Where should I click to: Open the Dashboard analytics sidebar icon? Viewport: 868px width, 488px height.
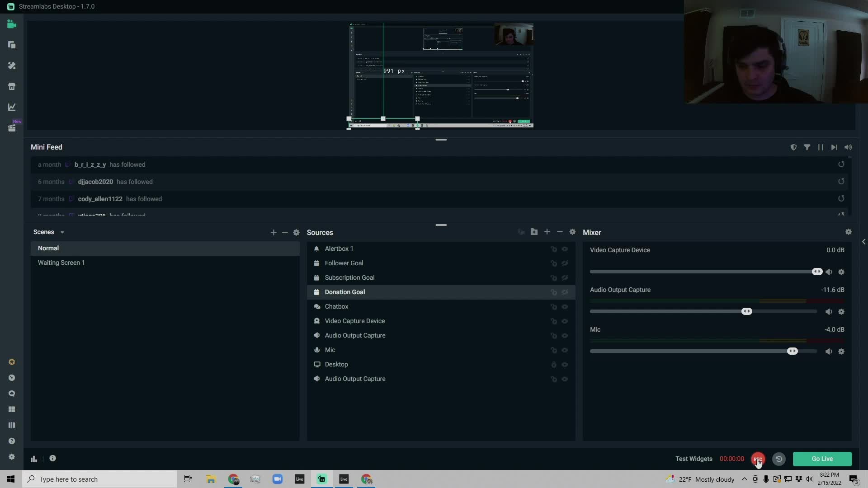coord(12,107)
